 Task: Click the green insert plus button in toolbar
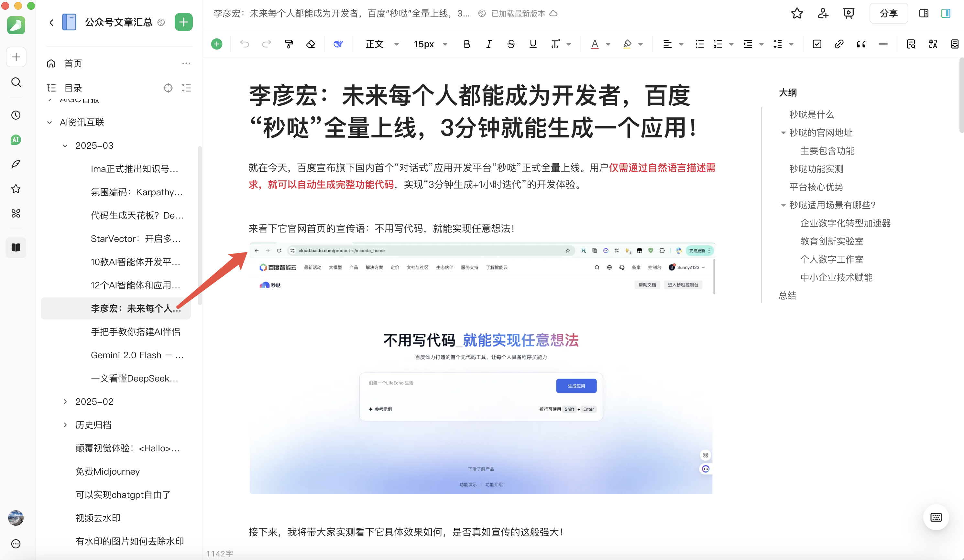216,44
